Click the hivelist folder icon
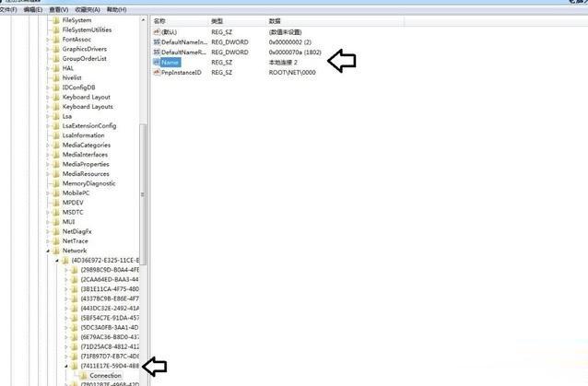The width and height of the screenshot is (588, 386). pyautogui.click(x=56, y=78)
